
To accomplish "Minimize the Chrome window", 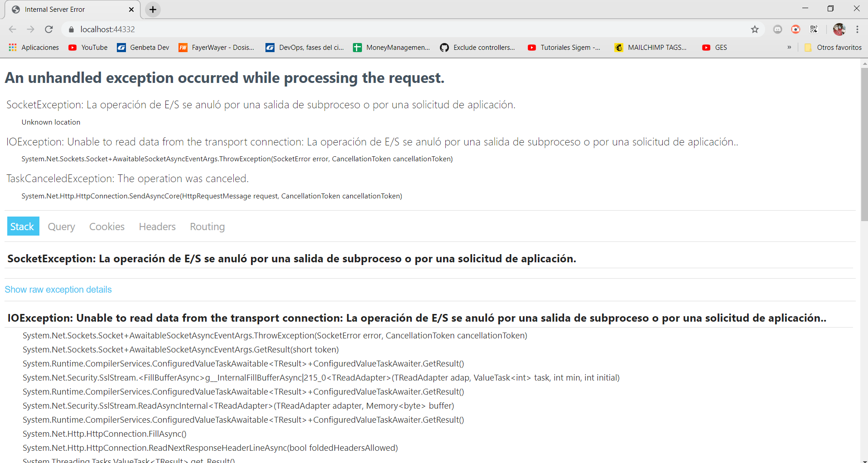I will 805,9.
